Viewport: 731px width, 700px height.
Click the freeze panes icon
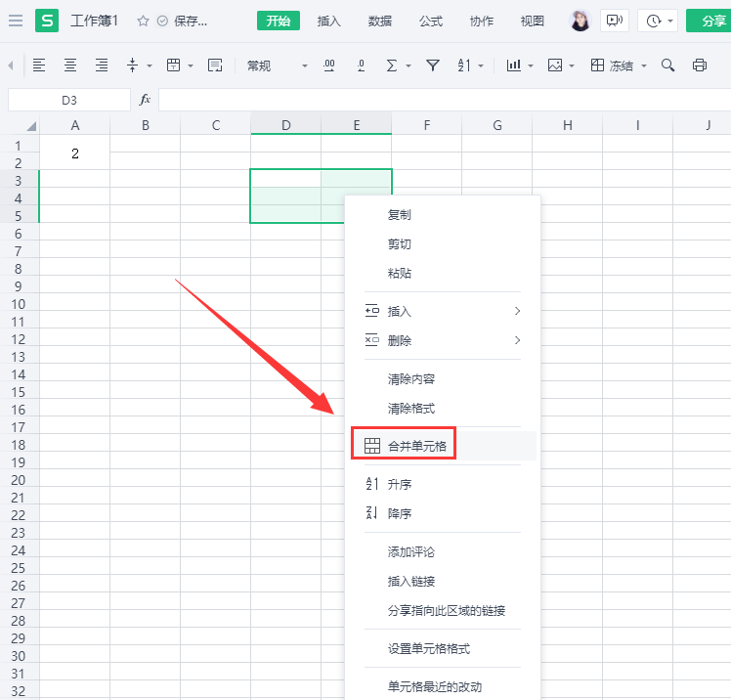(597, 66)
